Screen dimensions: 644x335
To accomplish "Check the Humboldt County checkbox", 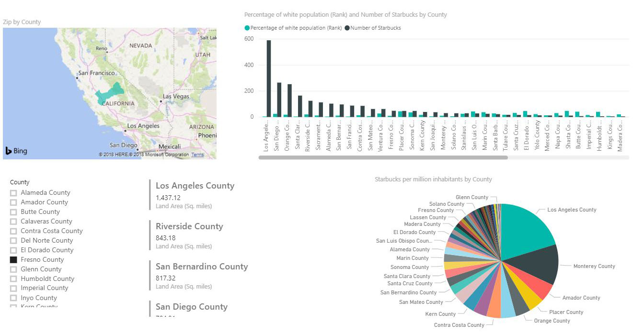I will (x=13, y=279).
